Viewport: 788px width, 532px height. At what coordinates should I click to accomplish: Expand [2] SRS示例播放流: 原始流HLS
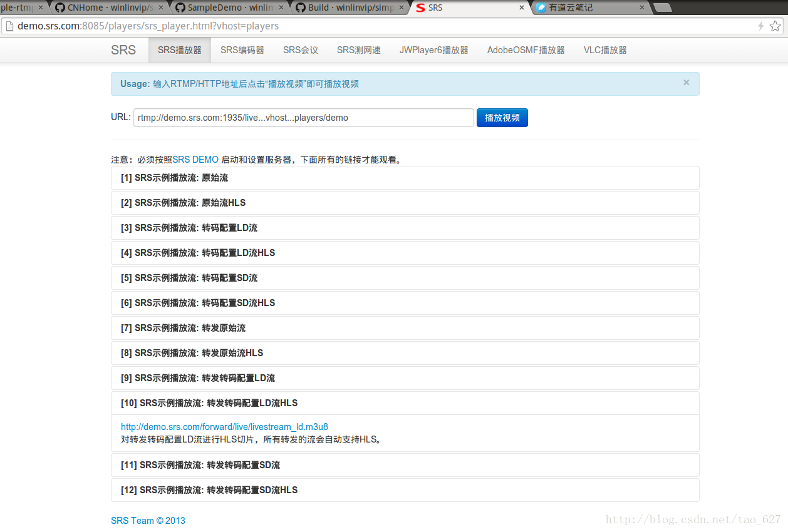pos(405,203)
